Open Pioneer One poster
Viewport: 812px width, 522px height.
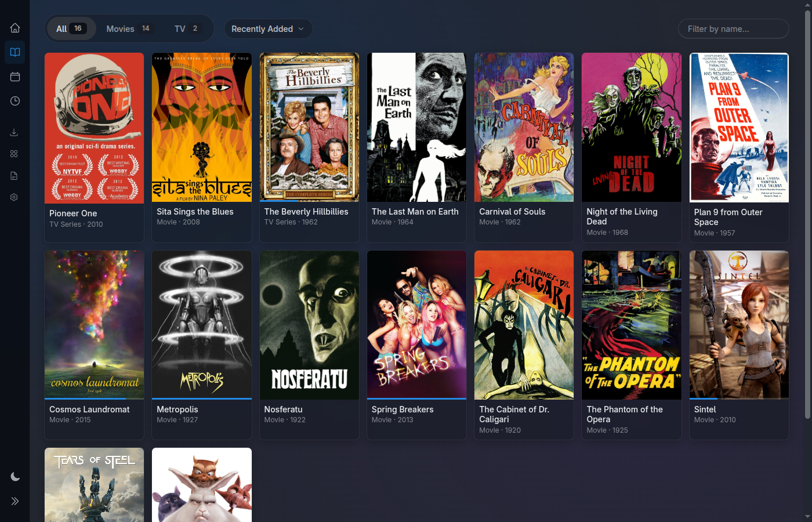pyautogui.click(x=94, y=128)
